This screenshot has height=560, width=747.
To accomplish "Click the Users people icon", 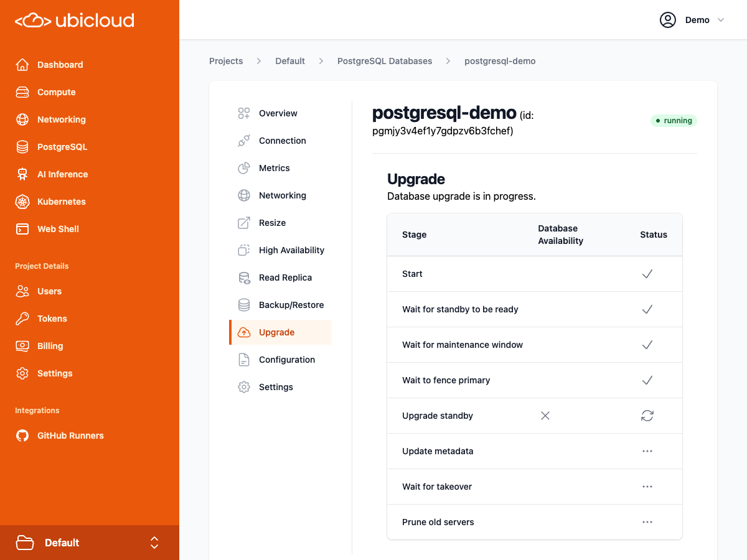I will point(22,291).
